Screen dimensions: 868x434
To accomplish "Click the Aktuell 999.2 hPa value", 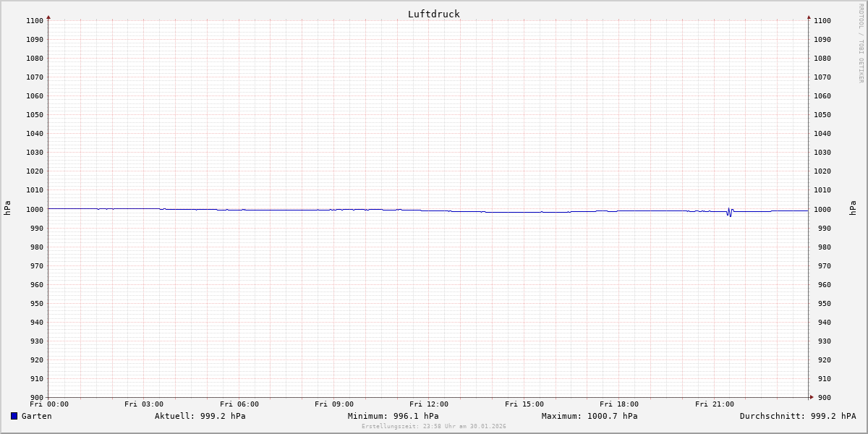I will pyautogui.click(x=200, y=416).
